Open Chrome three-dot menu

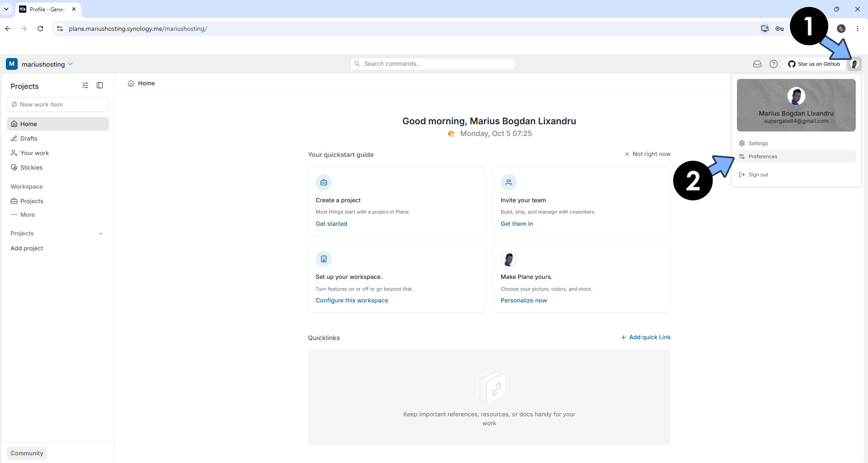(x=858, y=29)
